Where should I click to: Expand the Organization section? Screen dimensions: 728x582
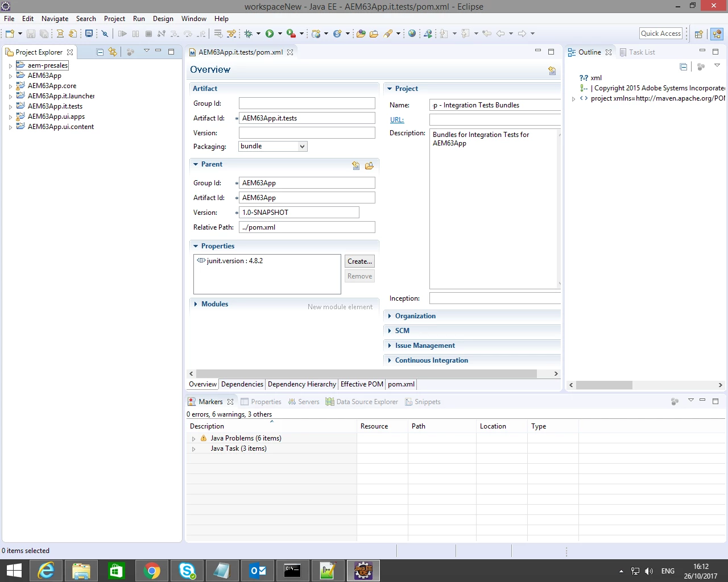(x=390, y=316)
